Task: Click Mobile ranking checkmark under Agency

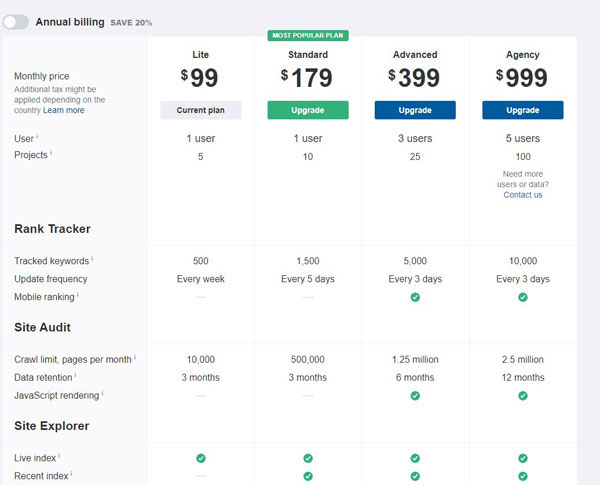Action: 523,297
